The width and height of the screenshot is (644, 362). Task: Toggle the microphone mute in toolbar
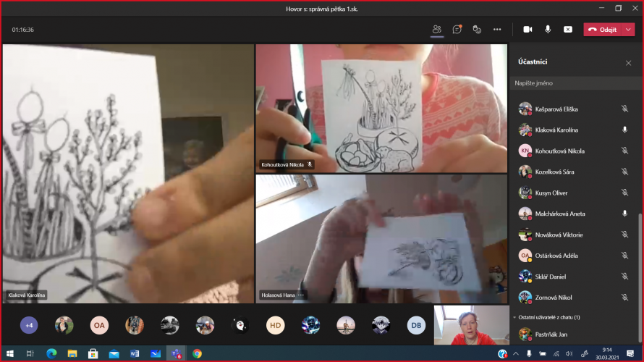pyautogui.click(x=548, y=30)
